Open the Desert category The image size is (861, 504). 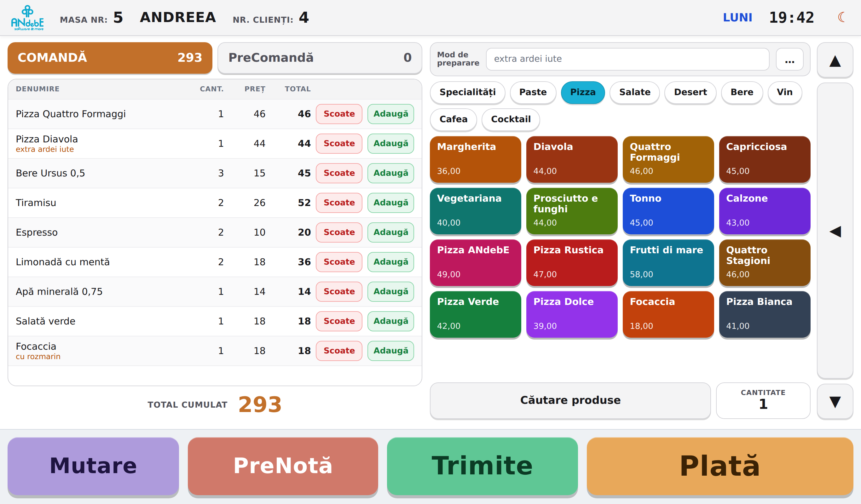tap(690, 92)
